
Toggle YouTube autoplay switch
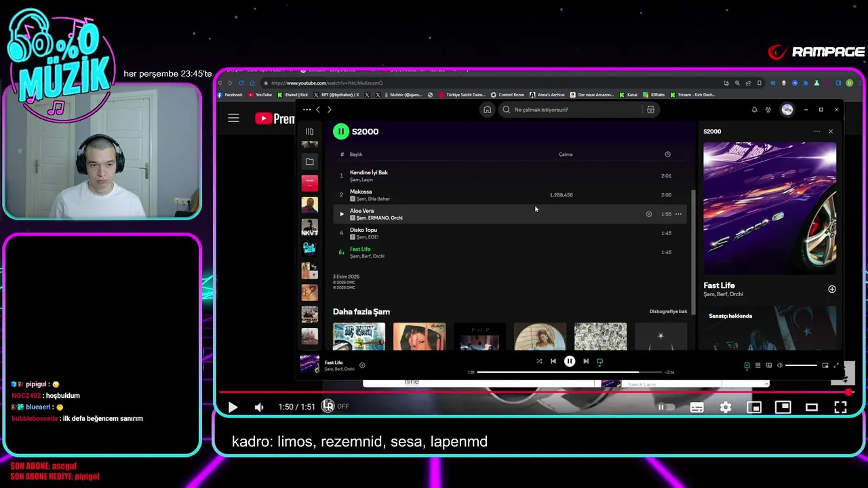pyautogui.click(x=667, y=407)
